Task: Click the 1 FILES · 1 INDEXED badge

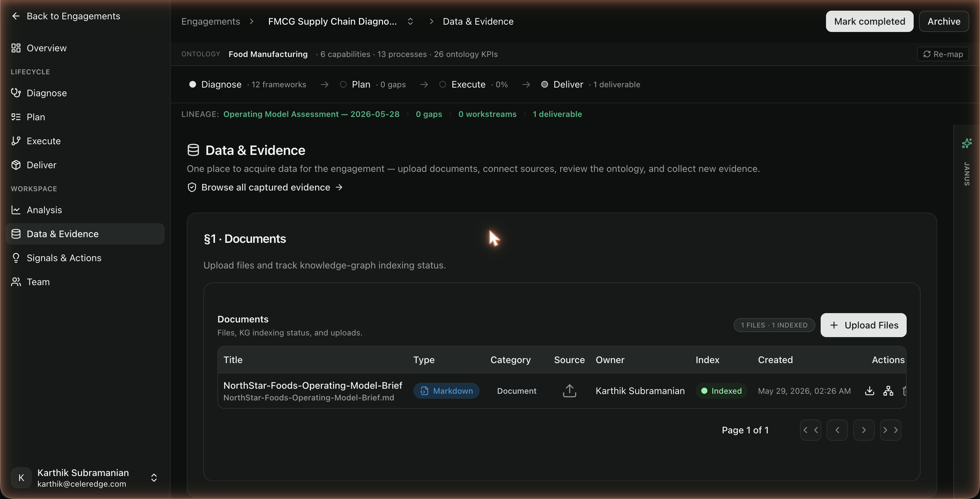Action: tap(774, 325)
